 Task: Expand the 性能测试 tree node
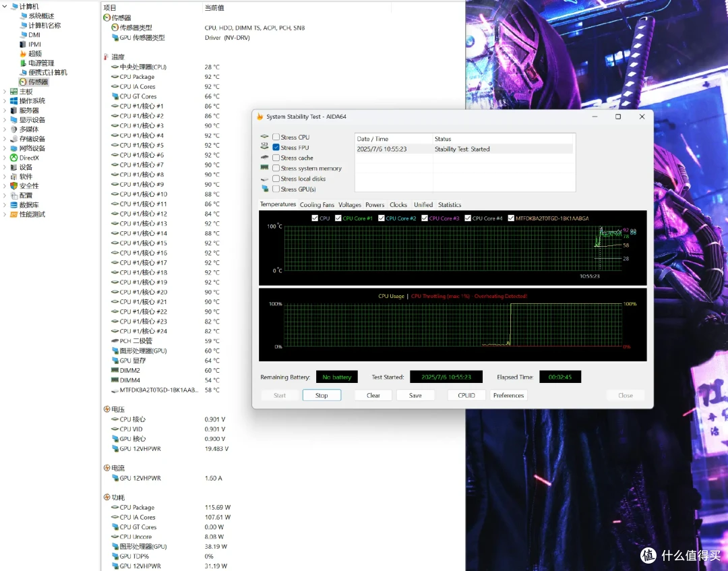pyautogui.click(x=5, y=214)
